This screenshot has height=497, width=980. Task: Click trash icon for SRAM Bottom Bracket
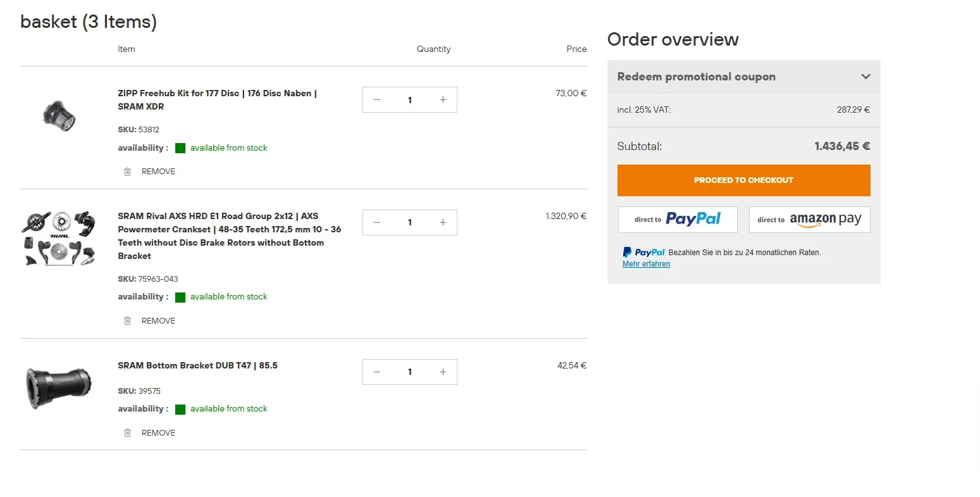coord(127,433)
